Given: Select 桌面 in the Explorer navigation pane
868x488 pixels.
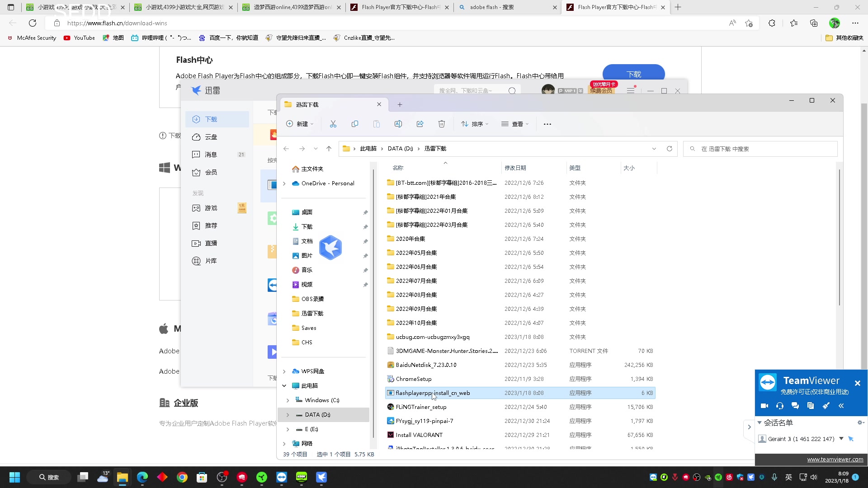Looking at the screenshot, I should [x=307, y=212].
